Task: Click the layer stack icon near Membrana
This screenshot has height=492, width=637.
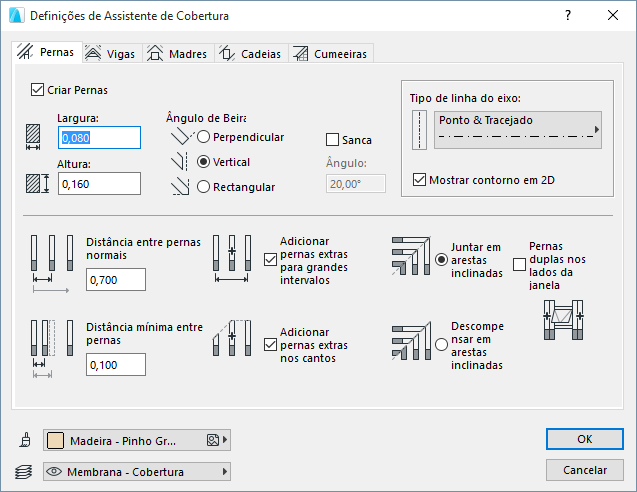Action: click(x=25, y=471)
